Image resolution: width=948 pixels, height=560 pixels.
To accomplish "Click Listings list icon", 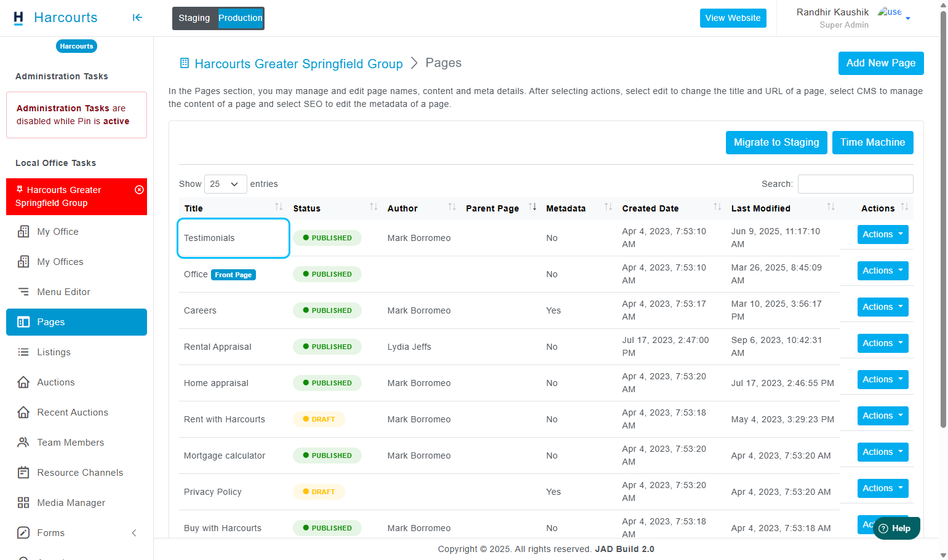I will coord(23,352).
